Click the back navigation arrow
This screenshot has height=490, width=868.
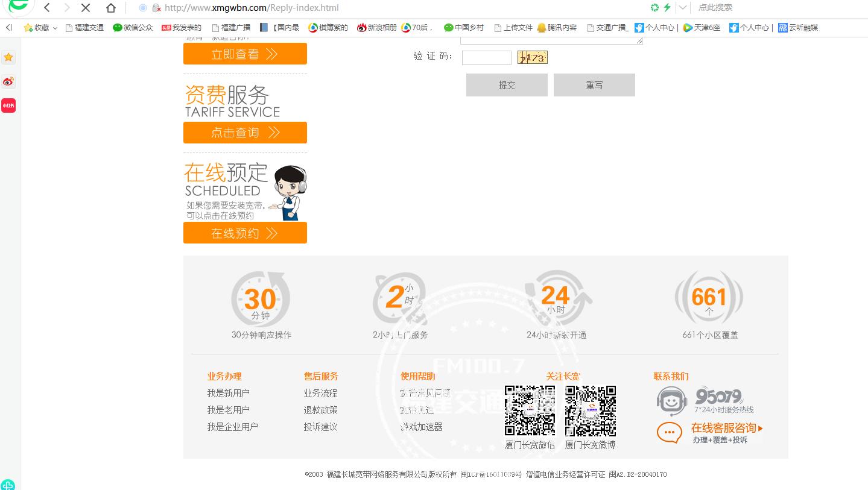[x=46, y=8]
